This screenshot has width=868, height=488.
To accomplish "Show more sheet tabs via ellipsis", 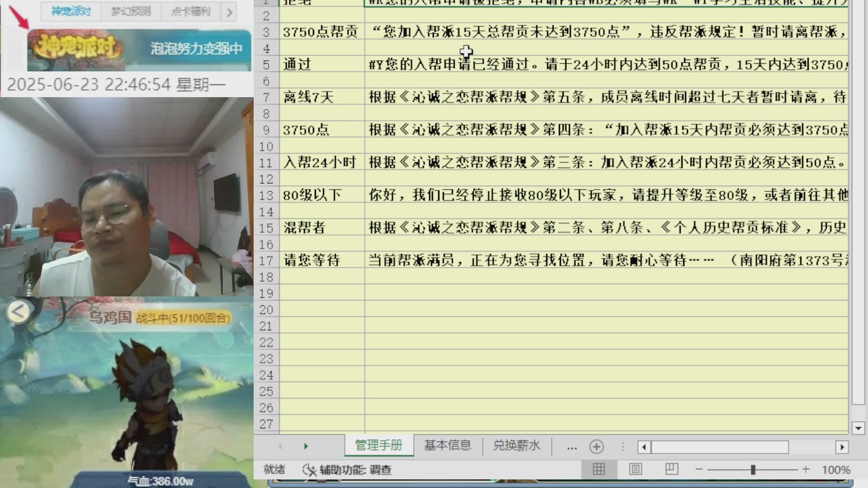I will click(x=571, y=447).
